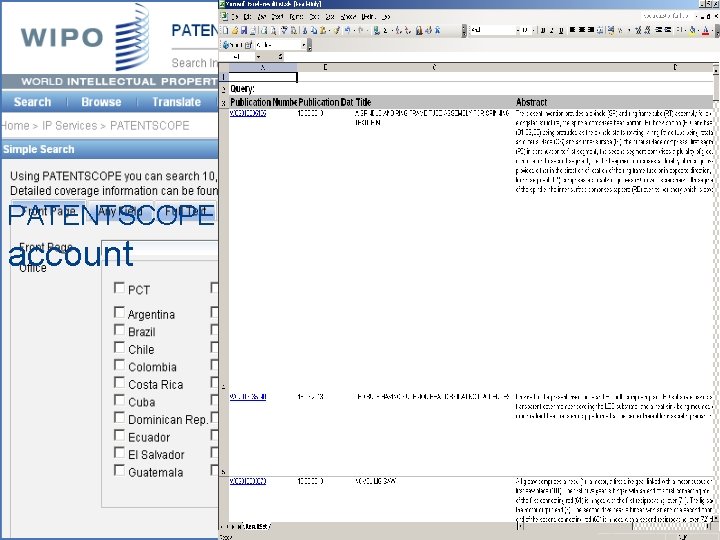Follow the Home breadcrumb link
Screen dimensions: 720x540
point(16,125)
